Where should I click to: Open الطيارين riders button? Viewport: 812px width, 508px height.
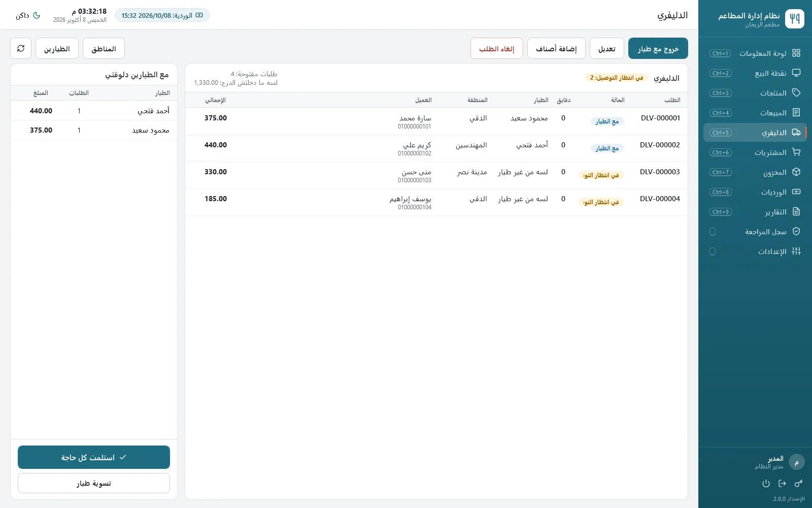tap(57, 48)
